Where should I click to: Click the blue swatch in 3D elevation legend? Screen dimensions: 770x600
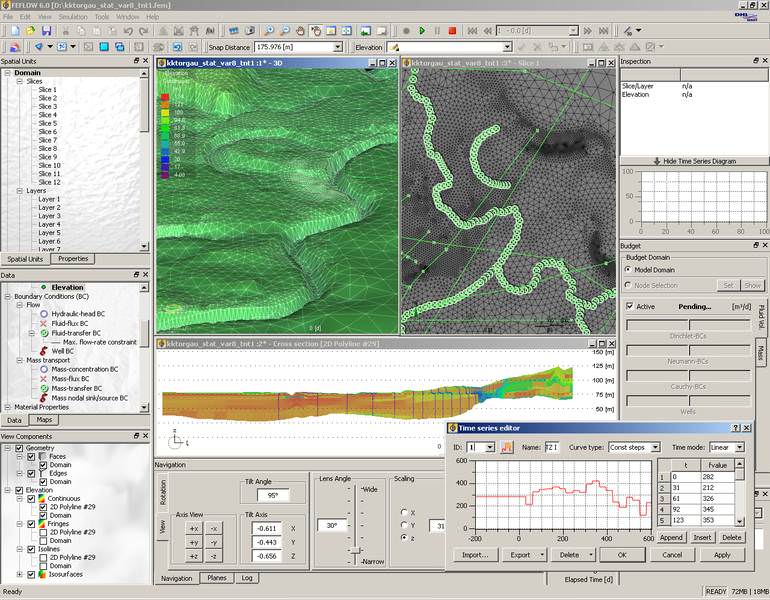click(165, 159)
